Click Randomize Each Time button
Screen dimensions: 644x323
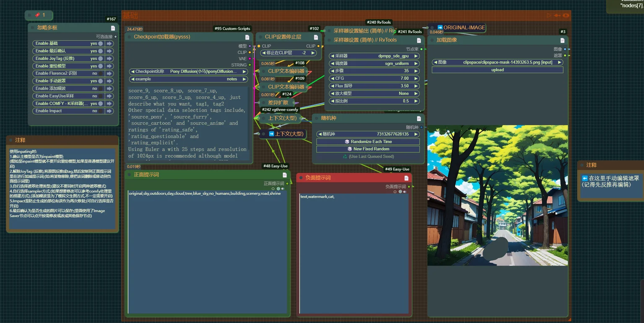point(368,142)
